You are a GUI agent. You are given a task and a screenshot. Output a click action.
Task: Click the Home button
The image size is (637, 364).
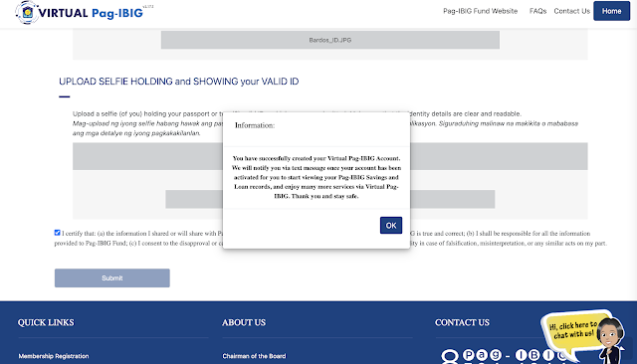click(611, 11)
